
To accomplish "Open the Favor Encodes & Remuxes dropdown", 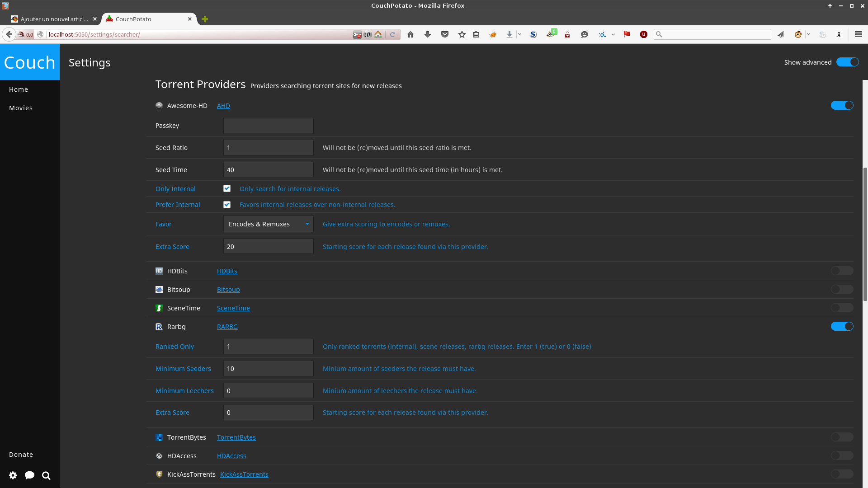I will 269,224.
